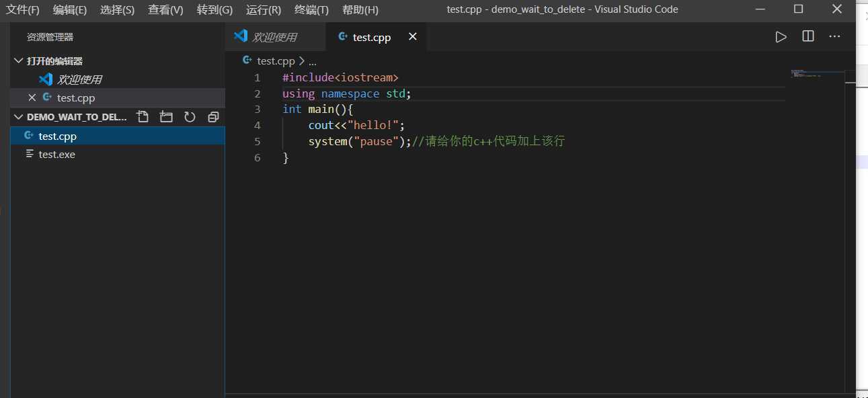Image resolution: width=868 pixels, height=398 pixels.
Task: Open the 运行(R) menu
Action: 264,9
